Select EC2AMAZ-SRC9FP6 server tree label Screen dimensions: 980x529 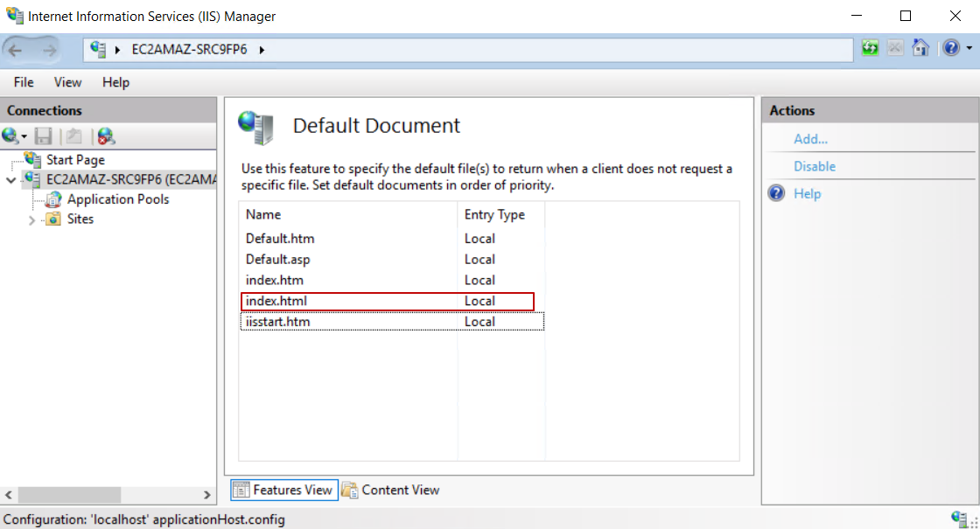[x=131, y=180]
